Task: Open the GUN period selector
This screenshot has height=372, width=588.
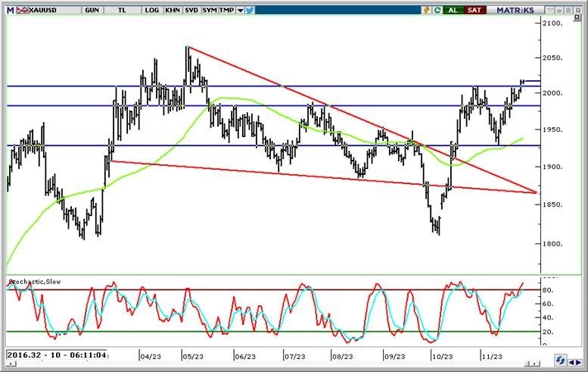Action: point(92,10)
